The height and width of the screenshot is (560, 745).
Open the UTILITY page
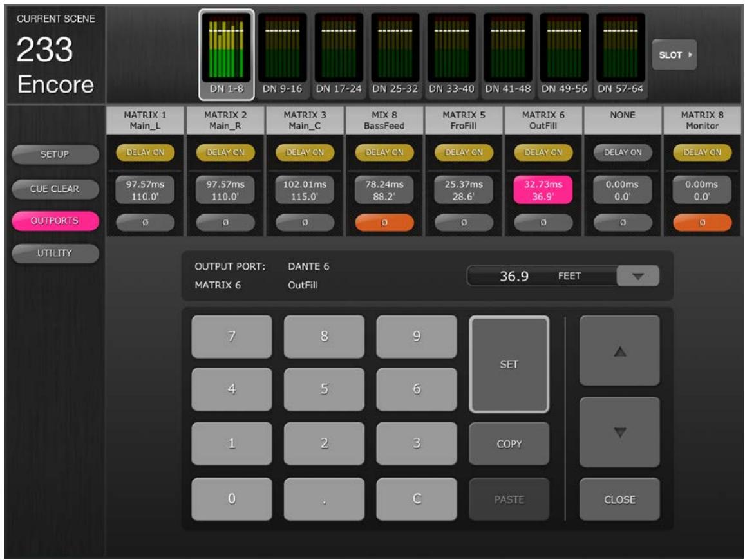[x=55, y=253]
